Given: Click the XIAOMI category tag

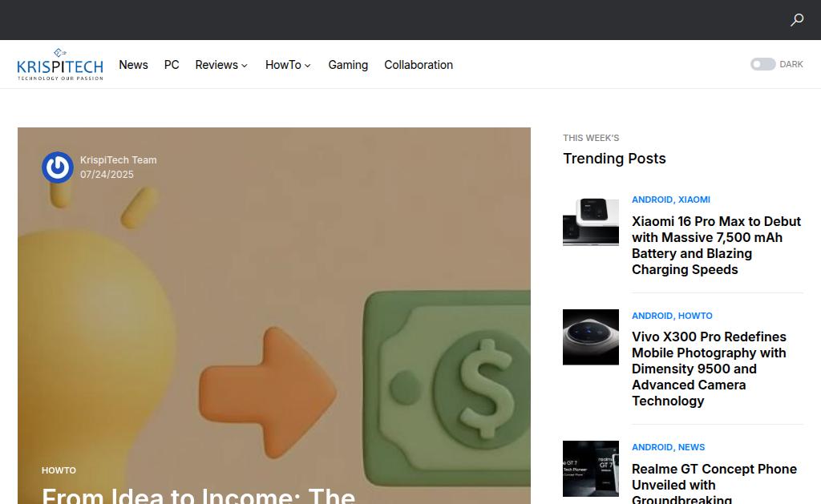Looking at the screenshot, I should pyautogui.click(x=694, y=200).
